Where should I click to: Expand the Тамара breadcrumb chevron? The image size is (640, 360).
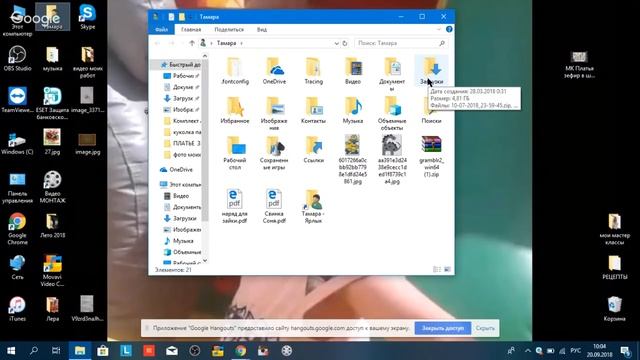tap(241, 43)
